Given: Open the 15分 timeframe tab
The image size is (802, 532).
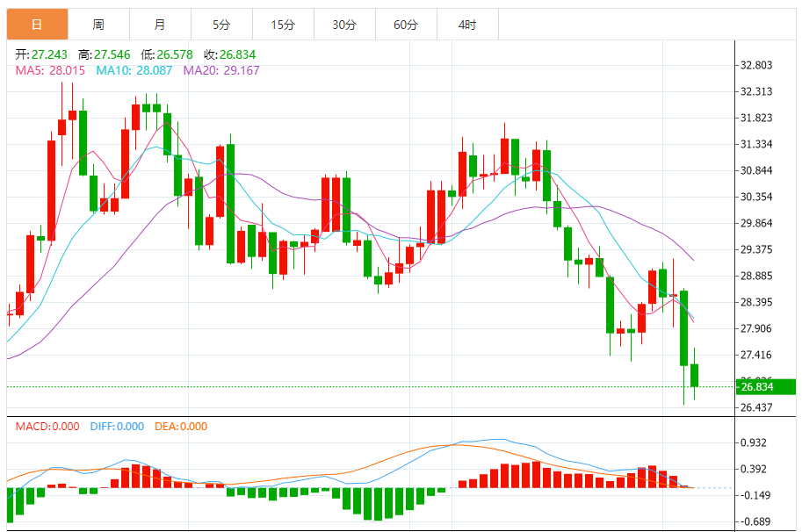Looking at the screenshot, I should 283,24.
